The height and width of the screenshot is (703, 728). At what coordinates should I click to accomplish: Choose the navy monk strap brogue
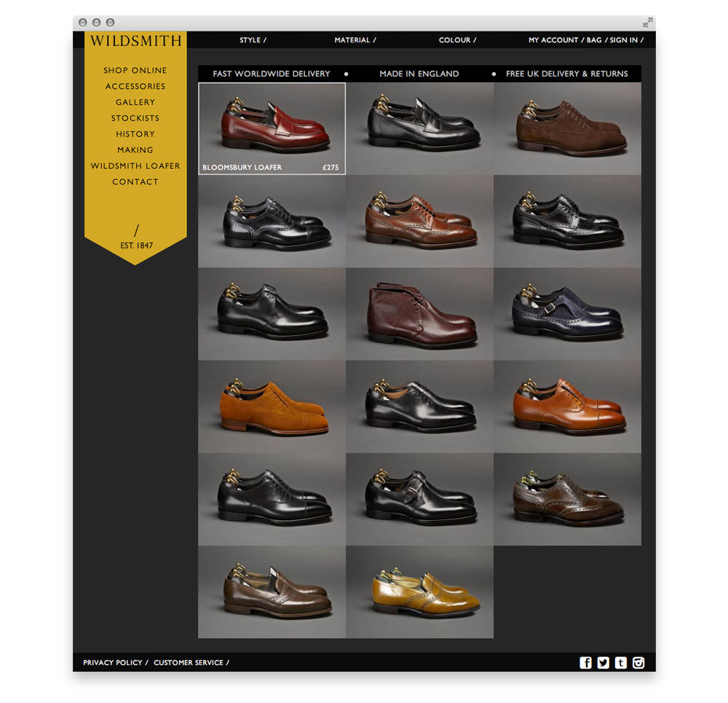tap(567, 314)
